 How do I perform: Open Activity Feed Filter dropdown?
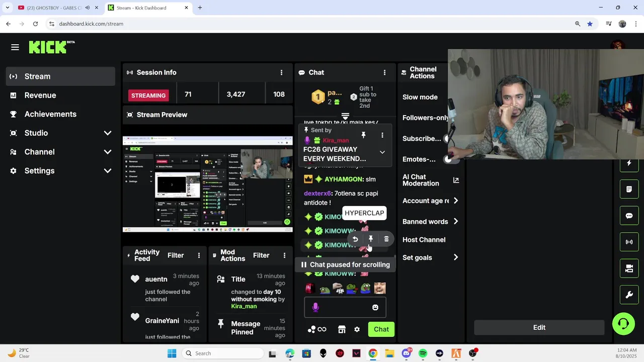176,255
